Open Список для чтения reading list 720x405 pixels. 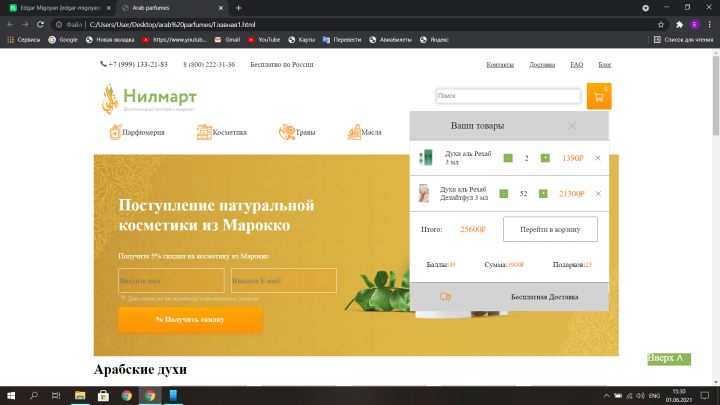(x=684, y=40)
